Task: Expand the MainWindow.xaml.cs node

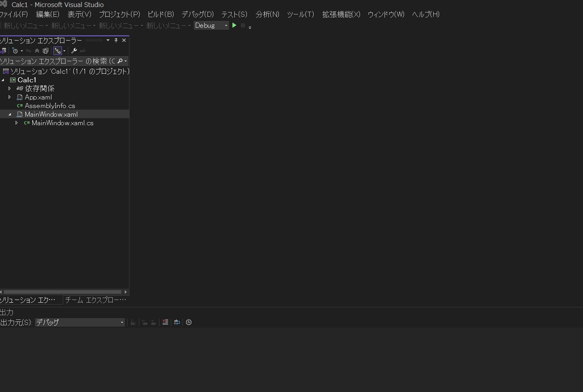Action: click(16, 123)
